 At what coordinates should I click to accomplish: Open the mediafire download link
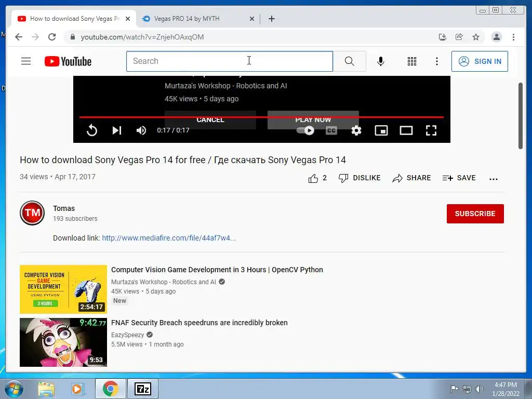coord(169,238)
